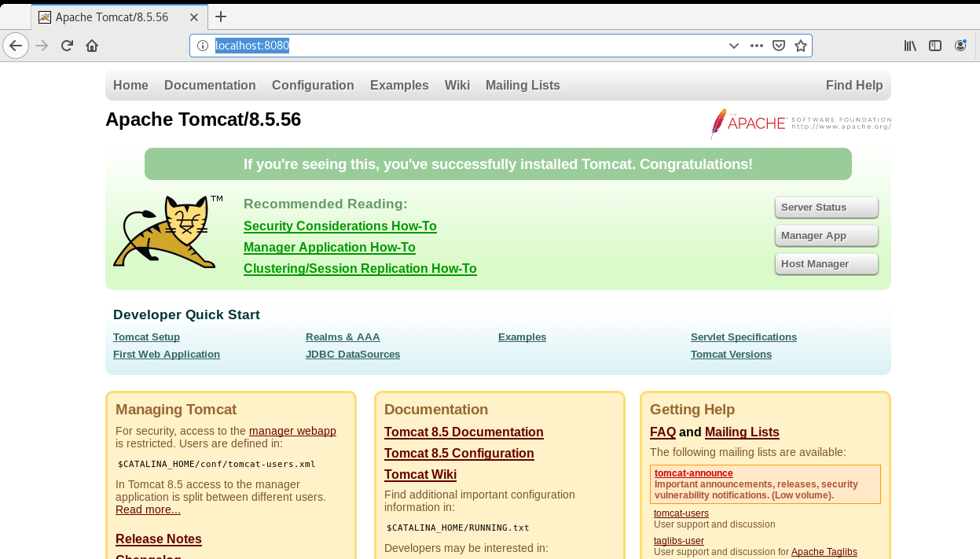Click the Apache Tomcat/8.5.56 page heading
The image size is (980, 559).
[x=203, y=120]
